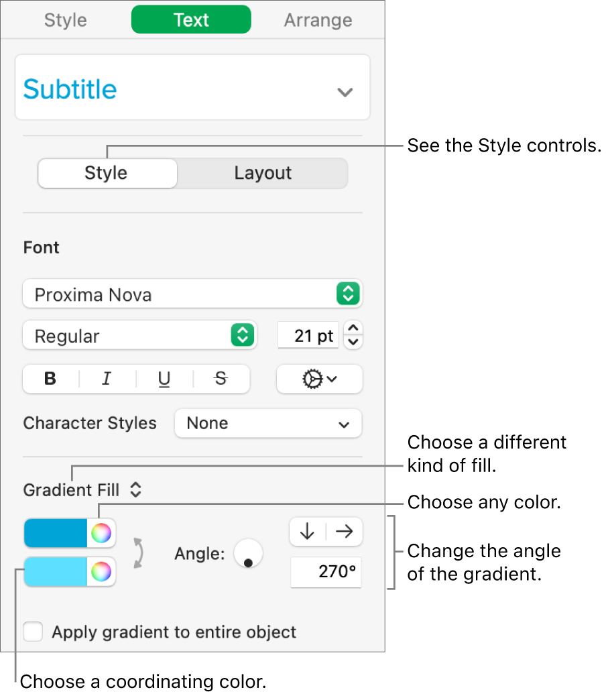610x700 pixels.
Task: Switch to the Layout segment
Action: pyautogui.click(x=263, y=173)
